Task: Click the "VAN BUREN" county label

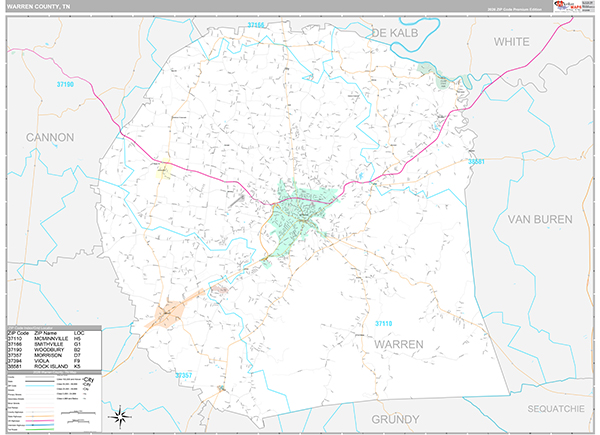Action: (x=540, y=220)
